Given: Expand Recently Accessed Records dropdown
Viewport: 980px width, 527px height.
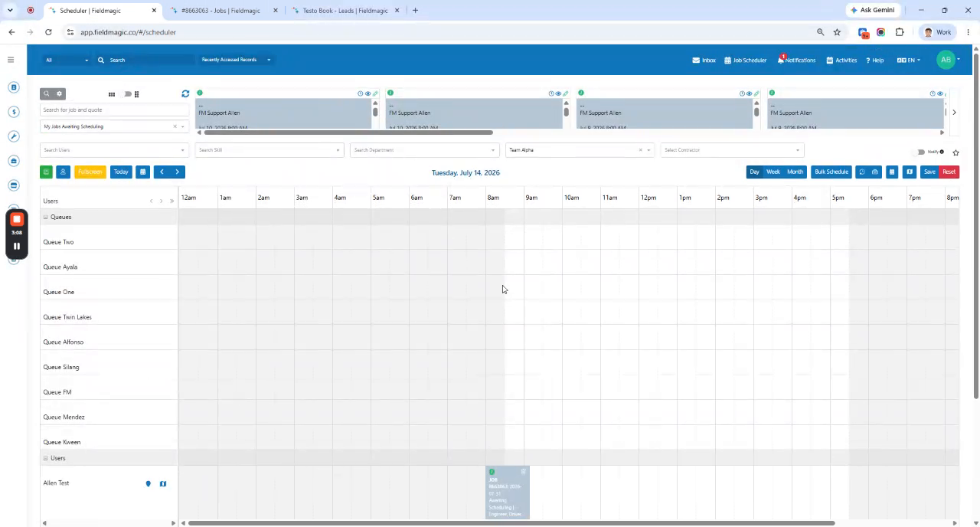Looking at the screenshot, I should (x=236, y=60).
